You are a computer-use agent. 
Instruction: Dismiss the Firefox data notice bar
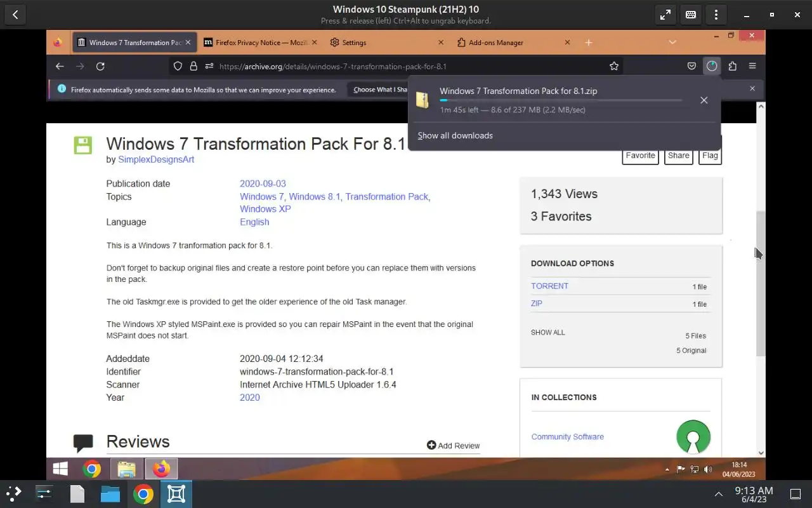pyautogui.click(x=752, y=89)
